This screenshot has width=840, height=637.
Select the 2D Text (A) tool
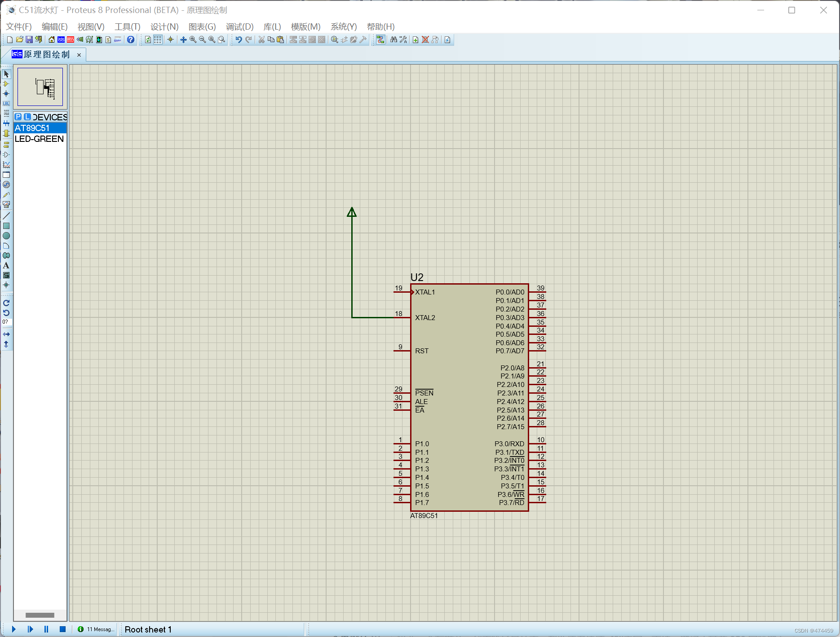[6, 265]
